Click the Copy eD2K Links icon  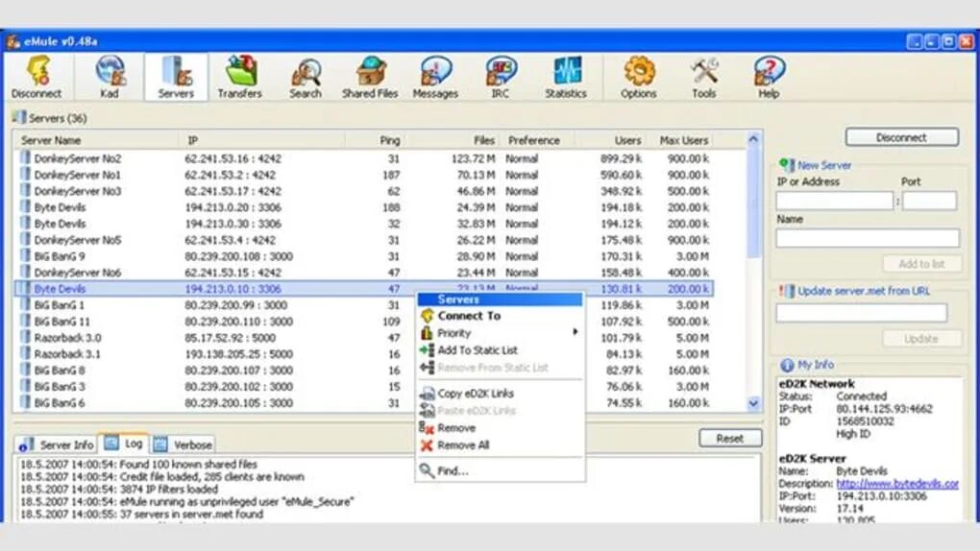pos(427,394)
